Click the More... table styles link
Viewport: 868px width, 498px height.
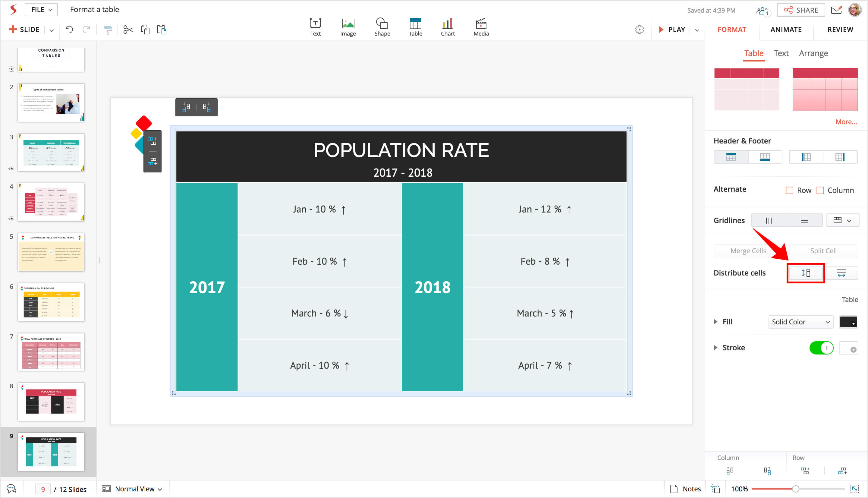coord(846,122)
